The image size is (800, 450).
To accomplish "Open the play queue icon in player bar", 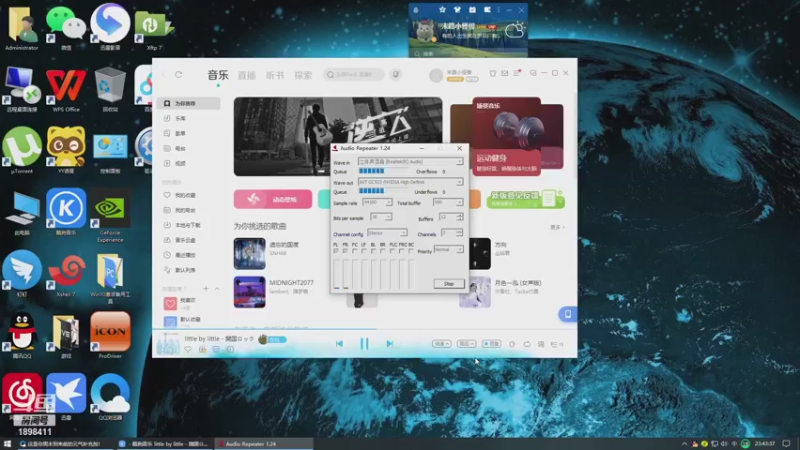I will 557,344.
